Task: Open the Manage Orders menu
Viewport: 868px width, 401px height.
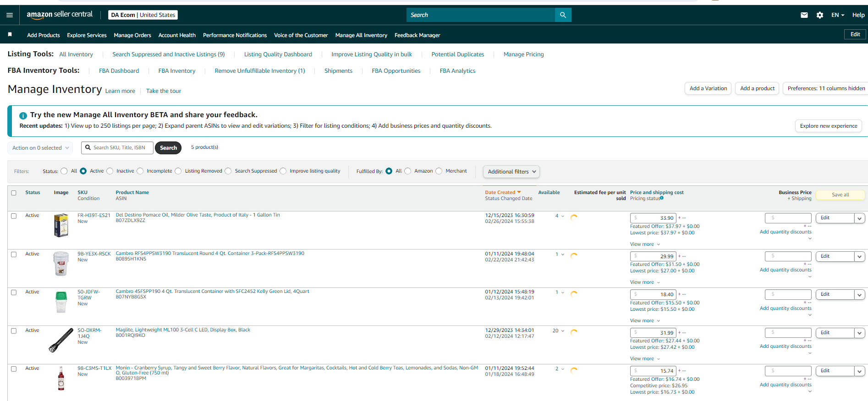Action: pos(132,35)
